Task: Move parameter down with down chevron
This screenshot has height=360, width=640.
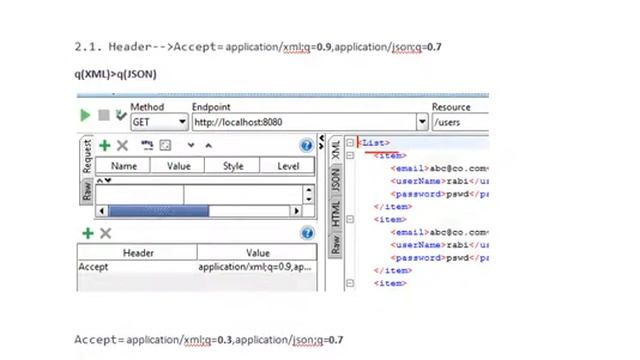Action: tap(191, 145)
